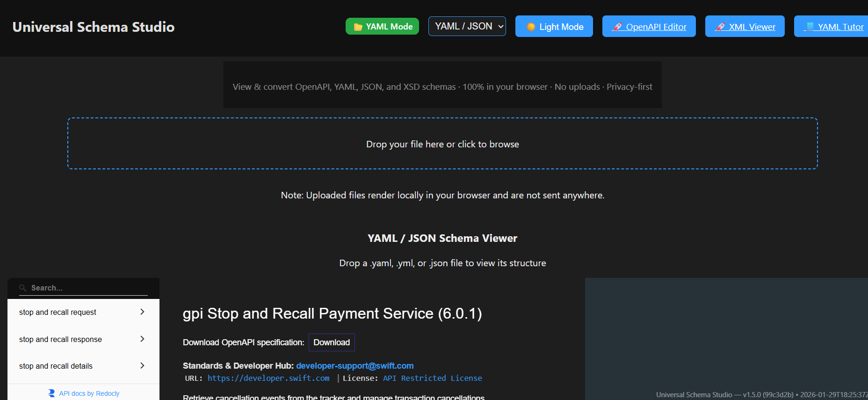
Task: Open API Restricted License link
Action: 433,378
